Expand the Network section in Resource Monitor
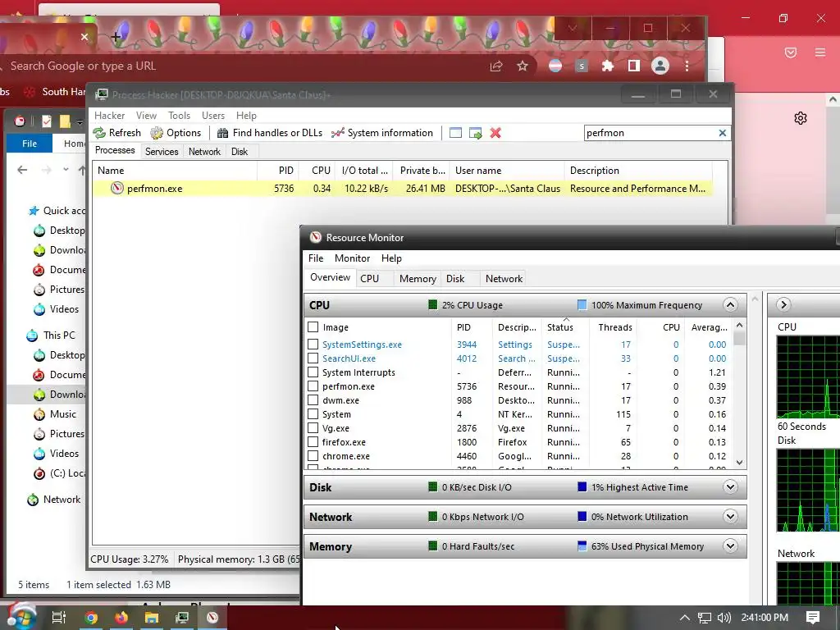This screenshot has height=630, width=840. [729, 517]
